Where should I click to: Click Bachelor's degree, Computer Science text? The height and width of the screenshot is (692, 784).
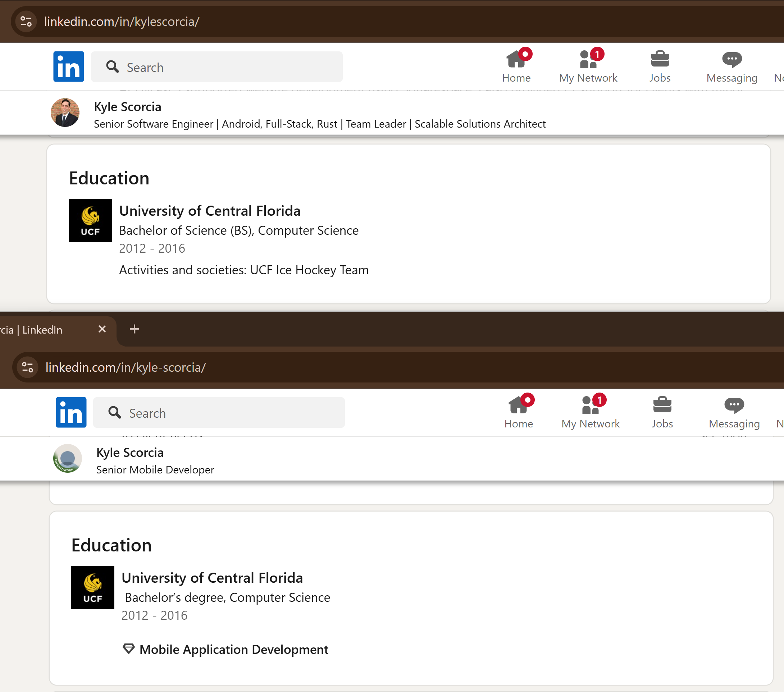point(227,597)
